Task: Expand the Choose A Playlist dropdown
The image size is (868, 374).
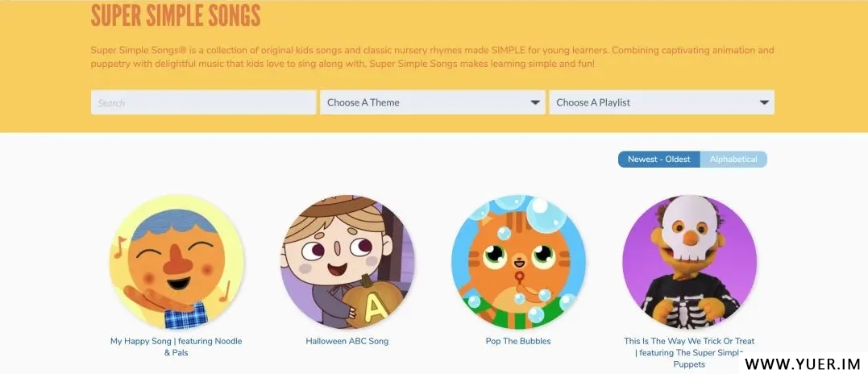Action: pos(662,102)
